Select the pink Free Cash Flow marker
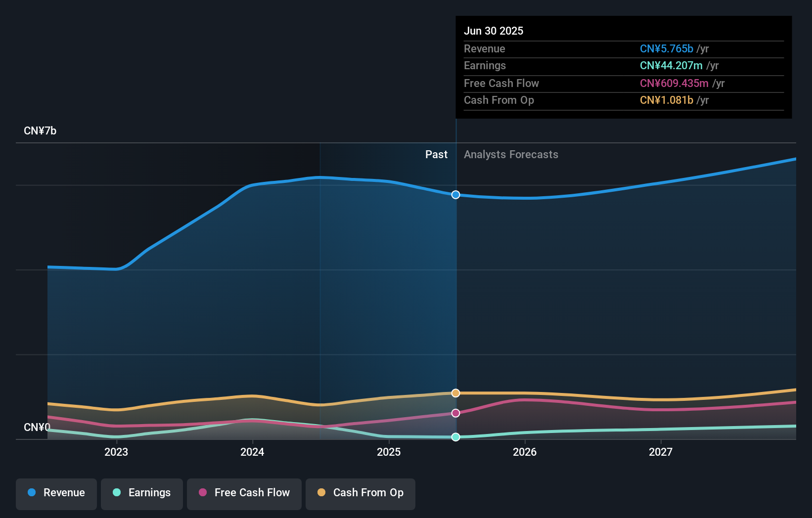The height and width of the screenshot is (518, 812). 455,413
